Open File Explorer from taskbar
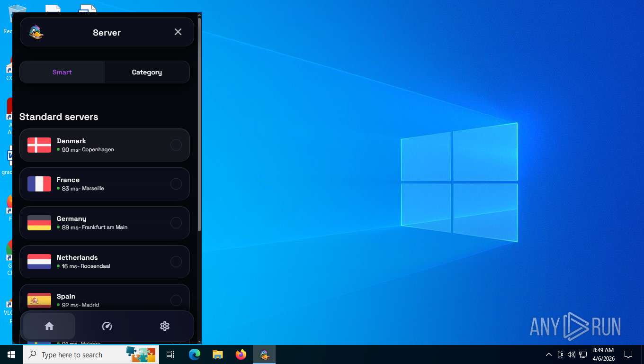The width and height of the screenshot is (644, 364). pyautogui.click(x=217, y=355)
